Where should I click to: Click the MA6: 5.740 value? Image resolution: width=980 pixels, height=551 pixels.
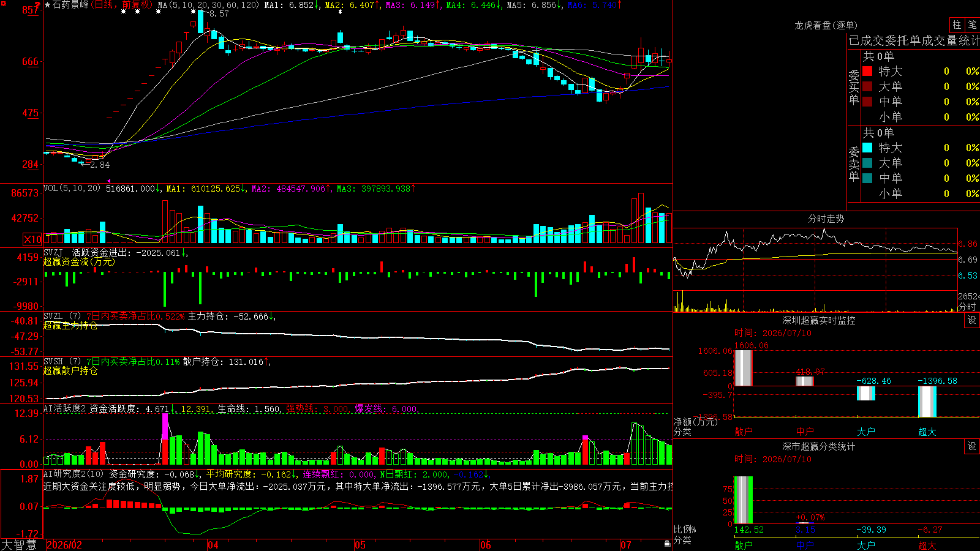pyautogui.click(x=592, y=5)
